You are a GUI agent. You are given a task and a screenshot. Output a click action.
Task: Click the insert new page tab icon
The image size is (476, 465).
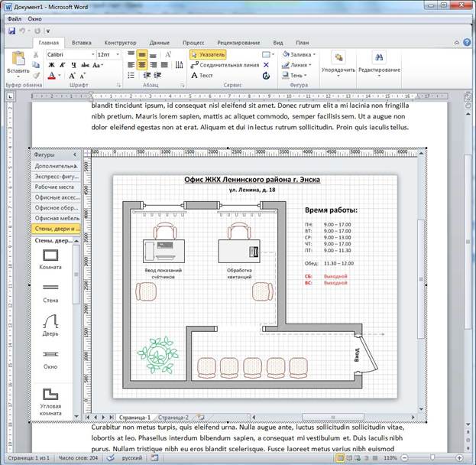coord(201,417)
